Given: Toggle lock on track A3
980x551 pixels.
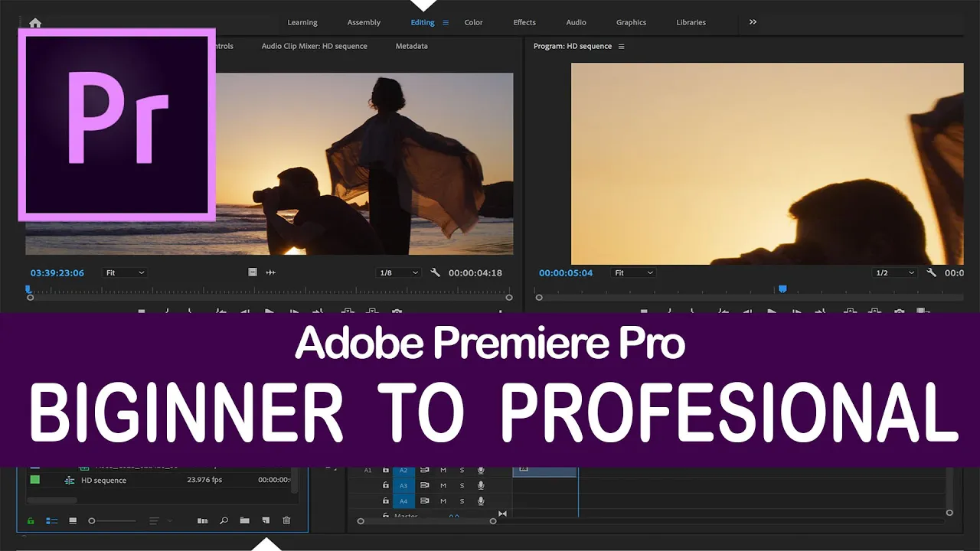Looking at the screenshot, I should pos(386,485).
